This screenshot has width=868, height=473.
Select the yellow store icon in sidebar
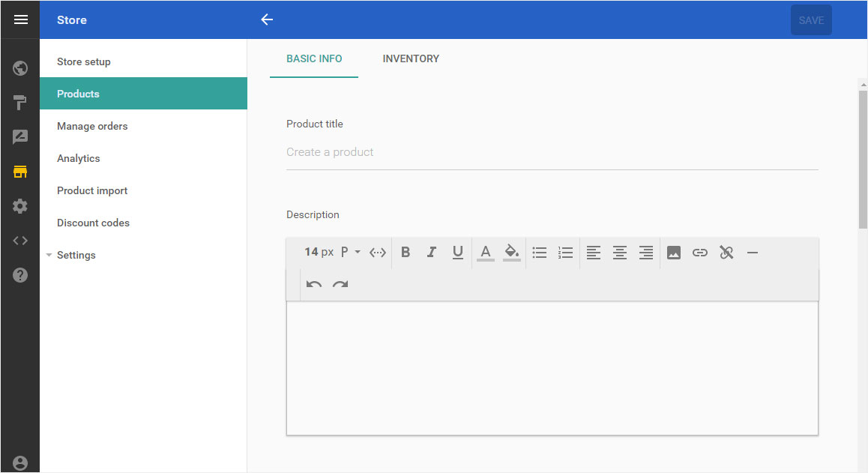[x=20, y=172]
